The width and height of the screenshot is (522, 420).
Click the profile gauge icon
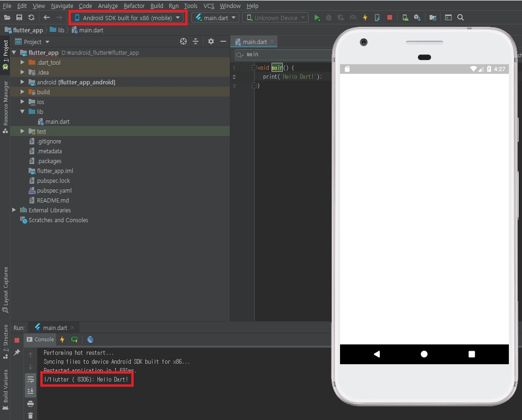353,18
